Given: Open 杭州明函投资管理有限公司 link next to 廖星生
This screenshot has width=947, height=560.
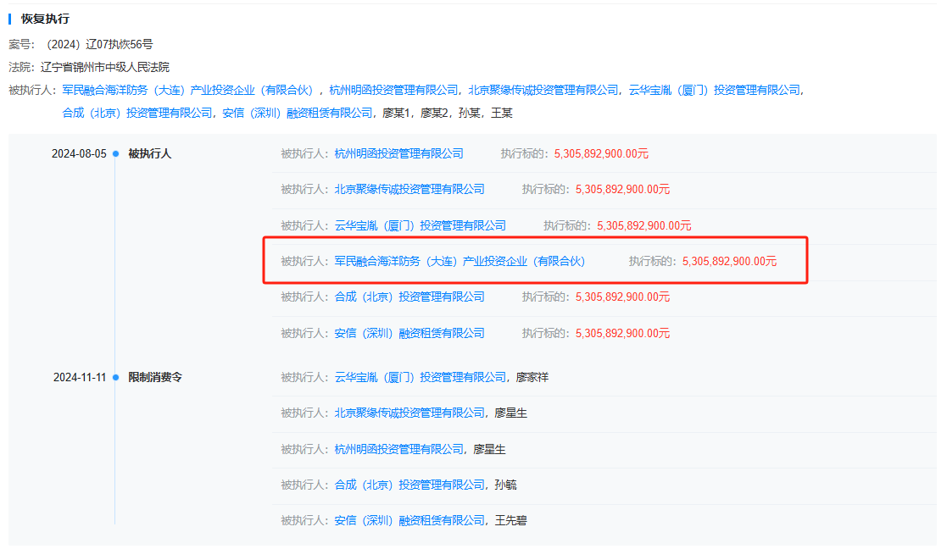Looking at the screenshot, I should [x=398, y=450].
